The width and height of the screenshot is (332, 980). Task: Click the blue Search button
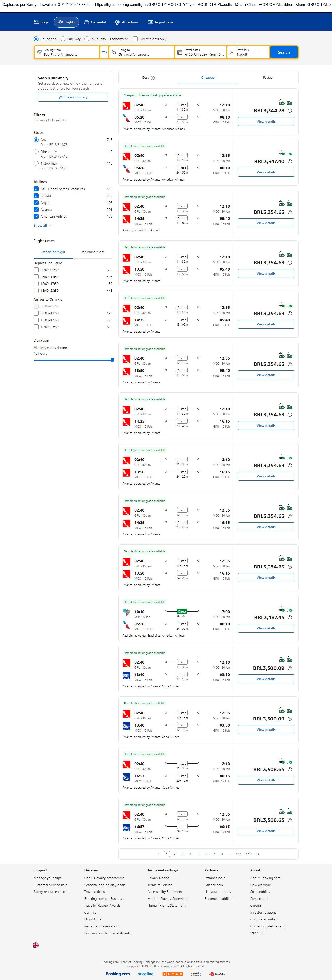[284, 52]
